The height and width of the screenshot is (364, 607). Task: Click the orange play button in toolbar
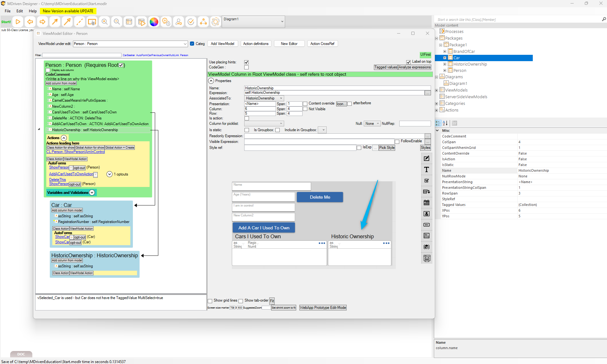18,22
